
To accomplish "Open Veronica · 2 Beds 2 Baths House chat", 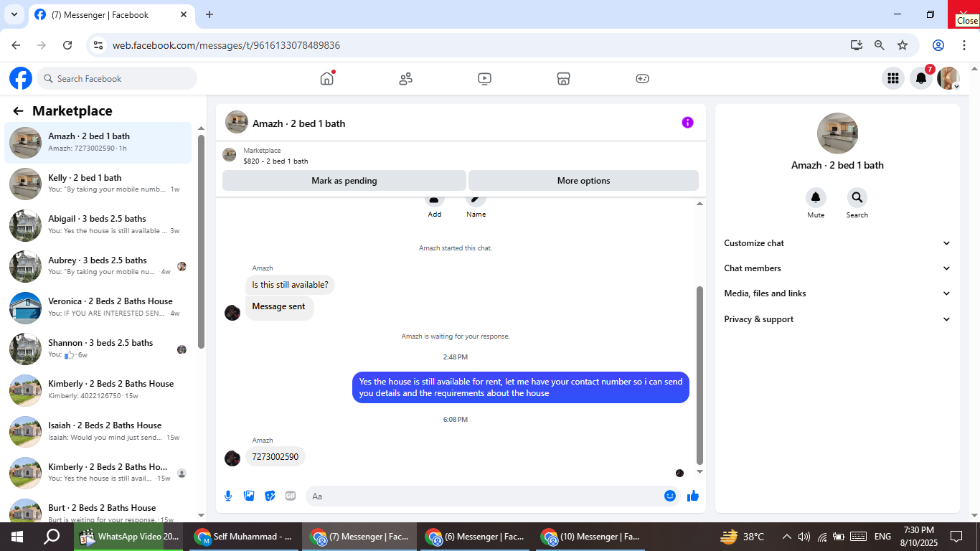I will pyautogui.click(x=98, y=307).
